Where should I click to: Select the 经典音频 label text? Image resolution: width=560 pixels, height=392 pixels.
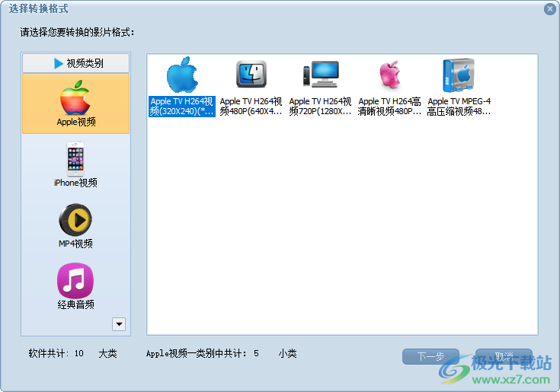click(x=75, y=304)
